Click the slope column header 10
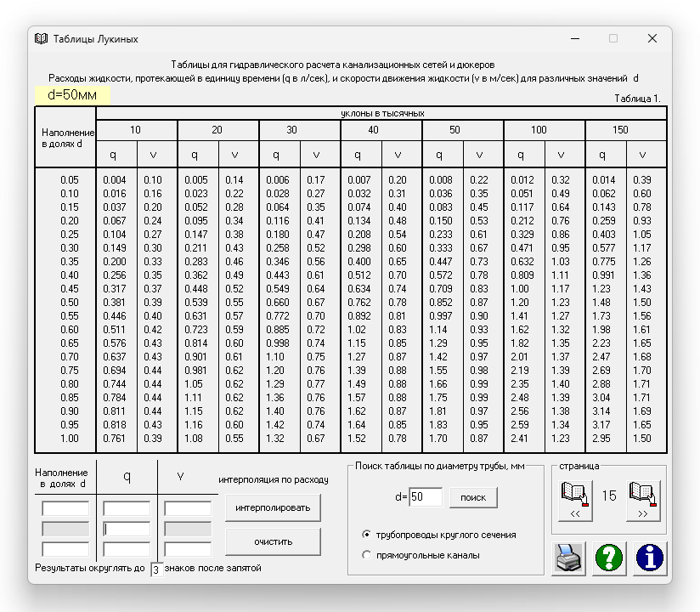 (135, 130)
